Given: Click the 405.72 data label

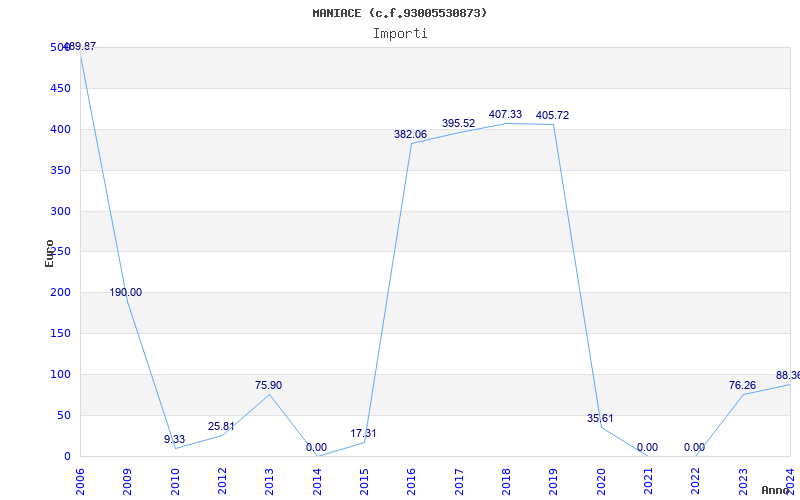Looking at the screenshot, I should (552, 115).
